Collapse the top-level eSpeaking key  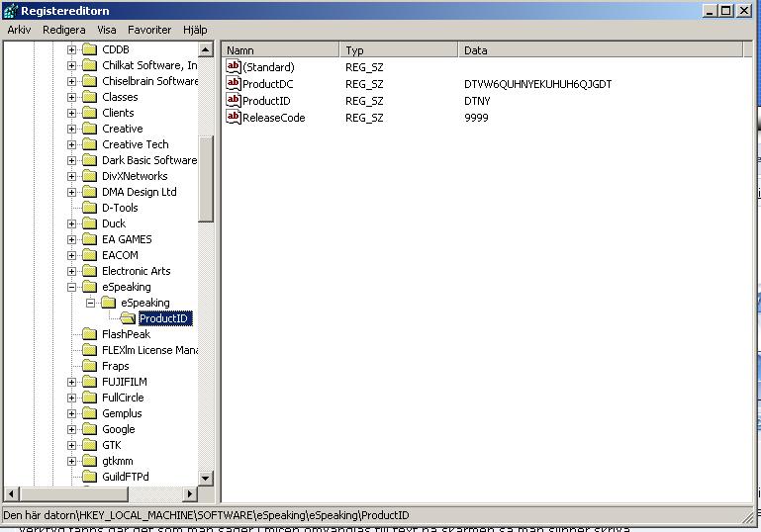(x=72, y=287)
